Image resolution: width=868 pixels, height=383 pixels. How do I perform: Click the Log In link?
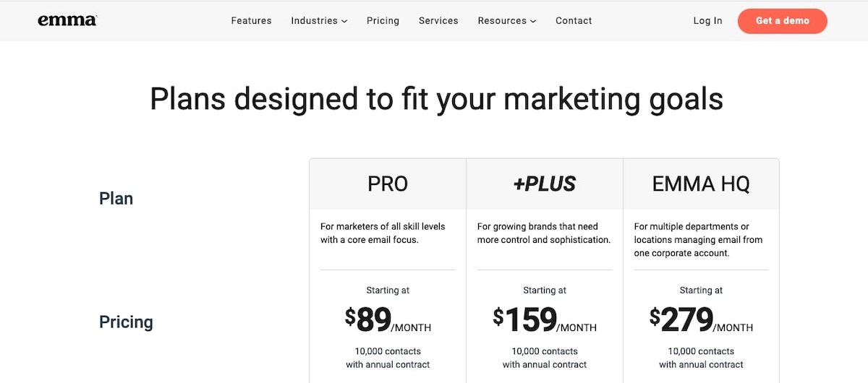pyautogui.click(x=707, y=21)
